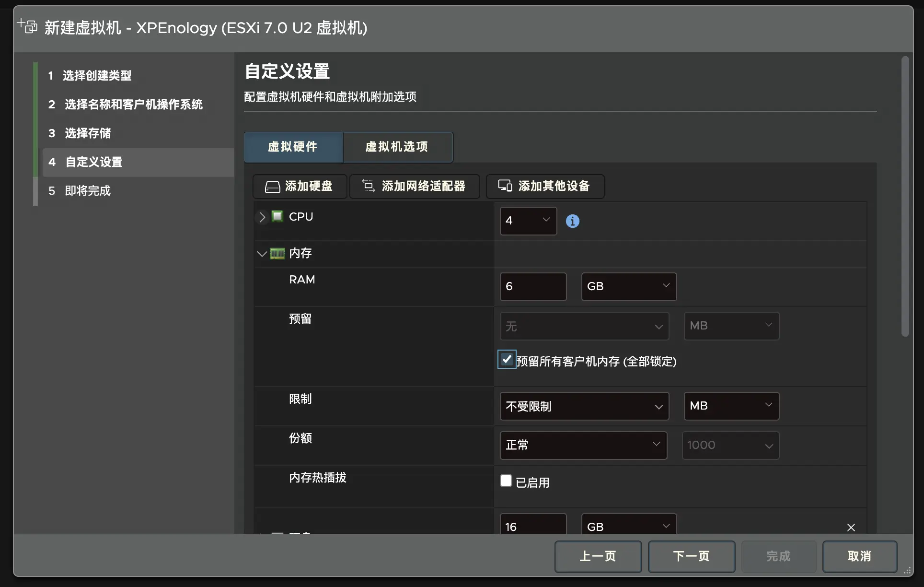Click the new VM icon in title bar
The height and width of the screenshot is (587, 924).
pyautogui.click(x=27, y=26)
